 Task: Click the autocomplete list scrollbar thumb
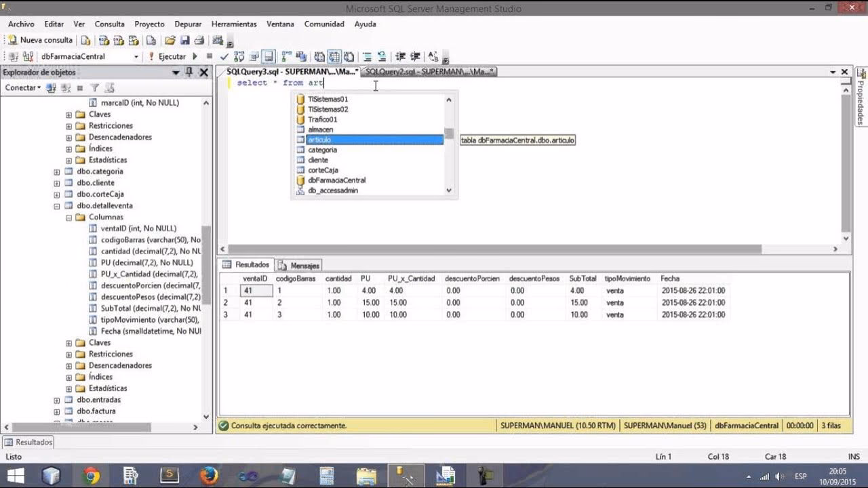point(448,133)
